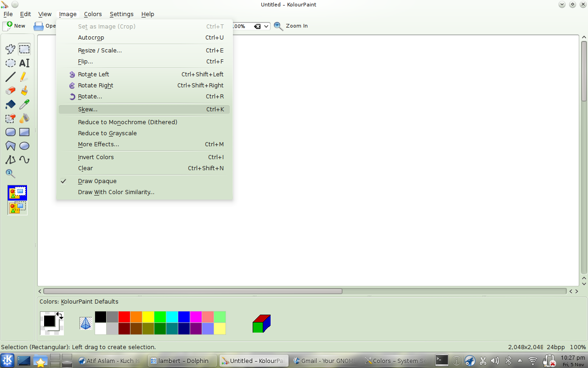Select the Eraser tool
The image size is (588, 368).
click(x=10, y=91)
